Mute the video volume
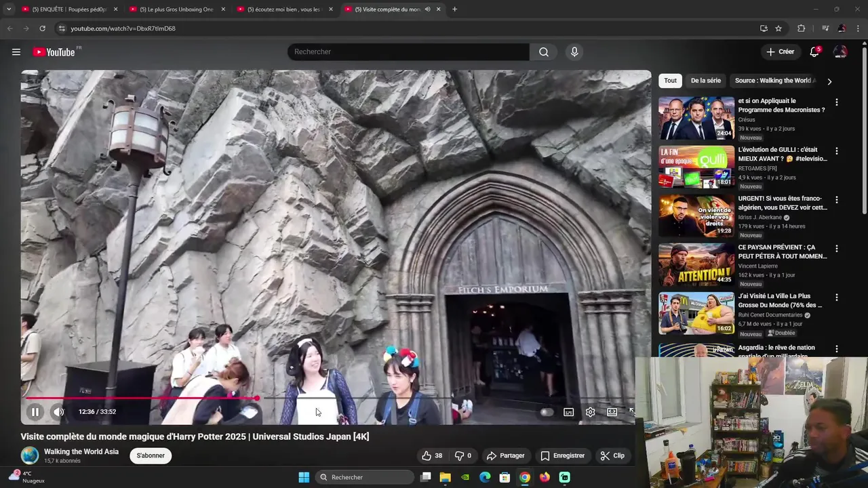Viewport: 868px width, 488px height. point(59,411)
